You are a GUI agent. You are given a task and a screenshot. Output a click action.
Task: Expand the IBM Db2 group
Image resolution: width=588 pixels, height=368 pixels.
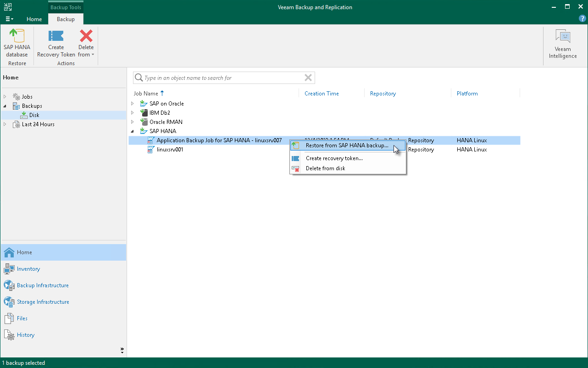pos(133,113)
